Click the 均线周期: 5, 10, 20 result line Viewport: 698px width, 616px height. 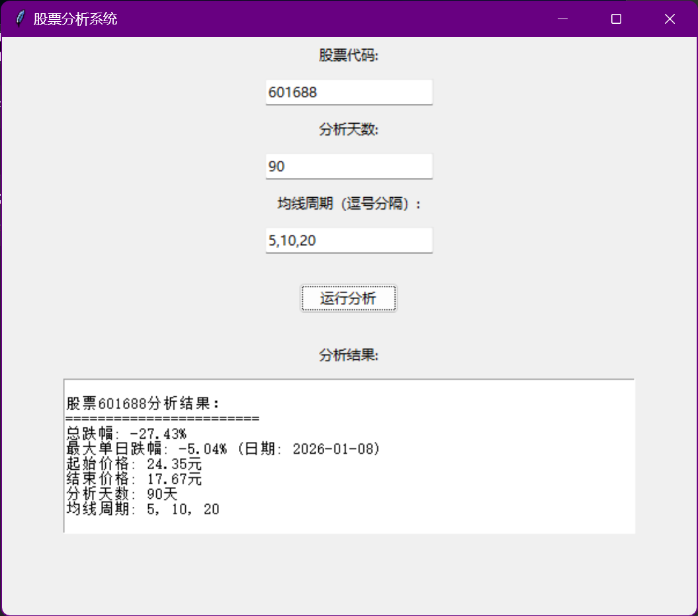tap(143, 509)
